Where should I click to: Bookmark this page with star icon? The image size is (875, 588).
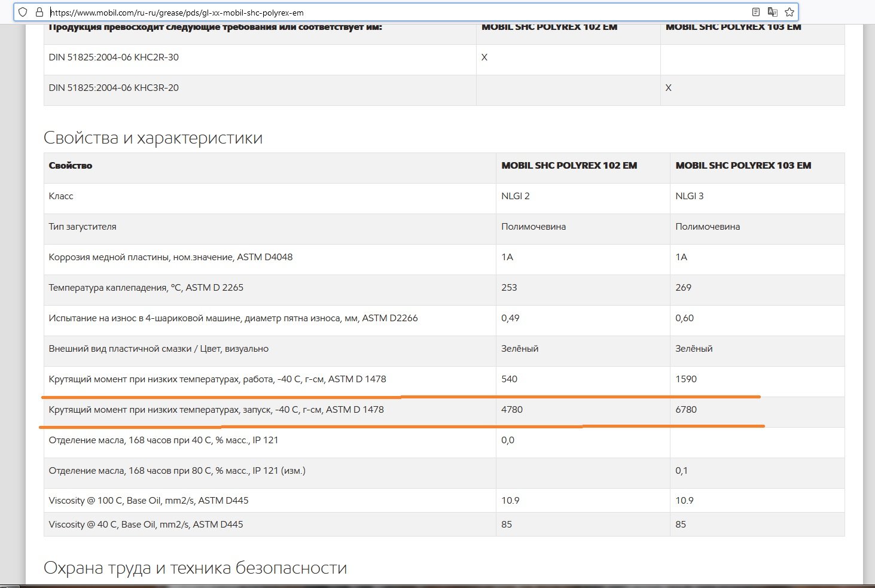click(x=789, y=12)
